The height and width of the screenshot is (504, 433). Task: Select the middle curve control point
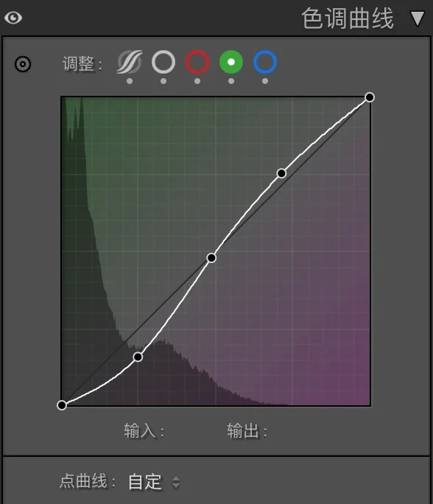(211, 258)
